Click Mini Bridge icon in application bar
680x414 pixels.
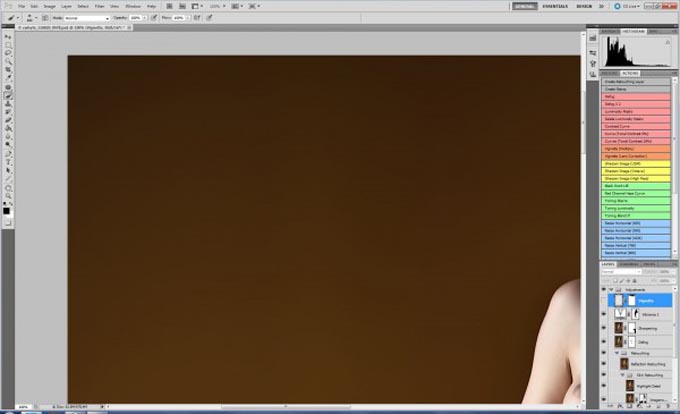coord(183,6)
